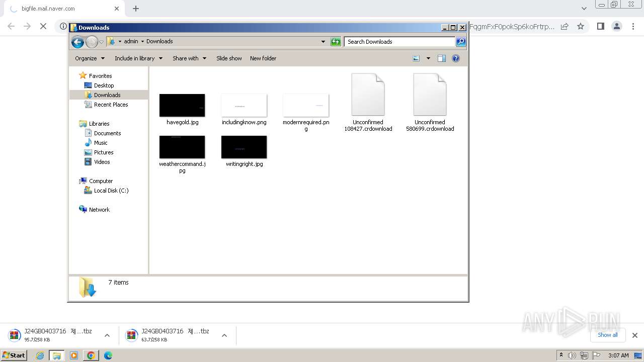Click the search magnifier in Search Downloads
This screenshot has width=644, height=362.
(x=461, y=42)
